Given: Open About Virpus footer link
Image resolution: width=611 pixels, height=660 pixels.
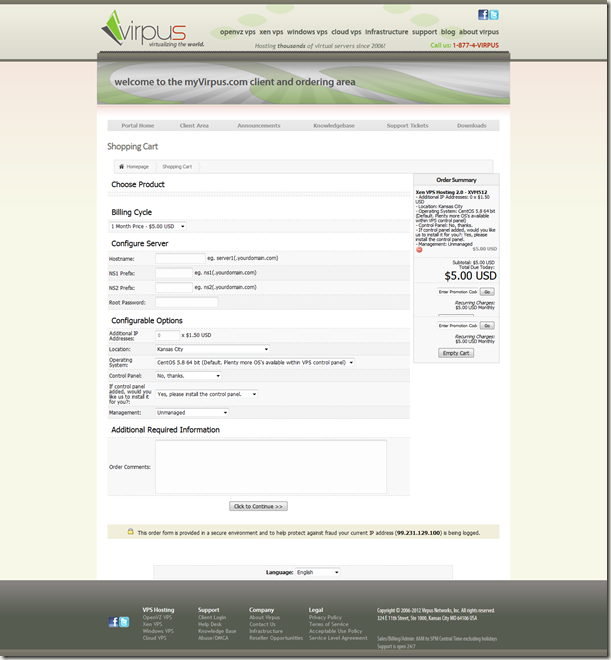Looking at the screenshot, I should coord(264,617).
